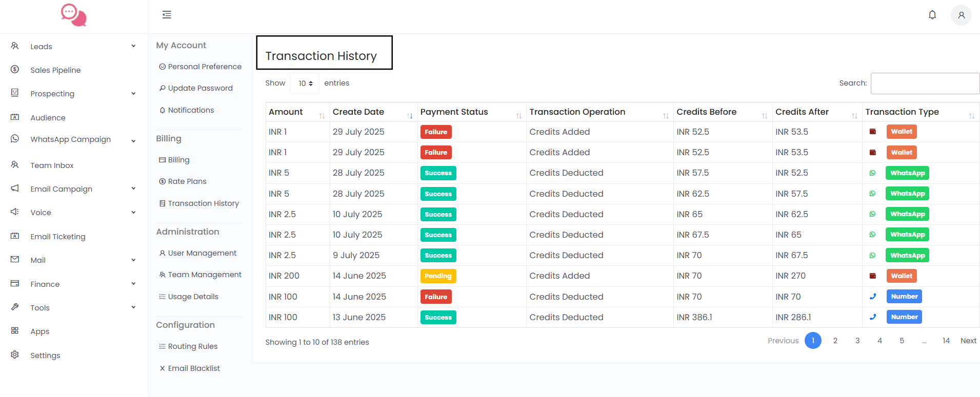Viewport: 980px width, 397px height.
Task: Expand the WhatsApp Campaign chevron
Action: pos(133,141)
